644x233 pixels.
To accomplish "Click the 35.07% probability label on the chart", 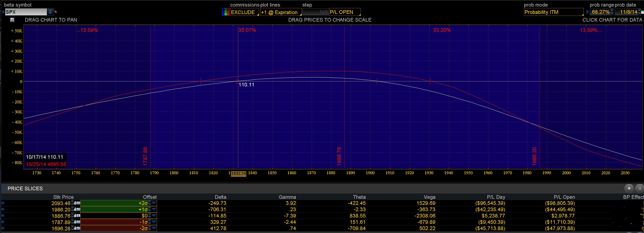I will [247, 30].
